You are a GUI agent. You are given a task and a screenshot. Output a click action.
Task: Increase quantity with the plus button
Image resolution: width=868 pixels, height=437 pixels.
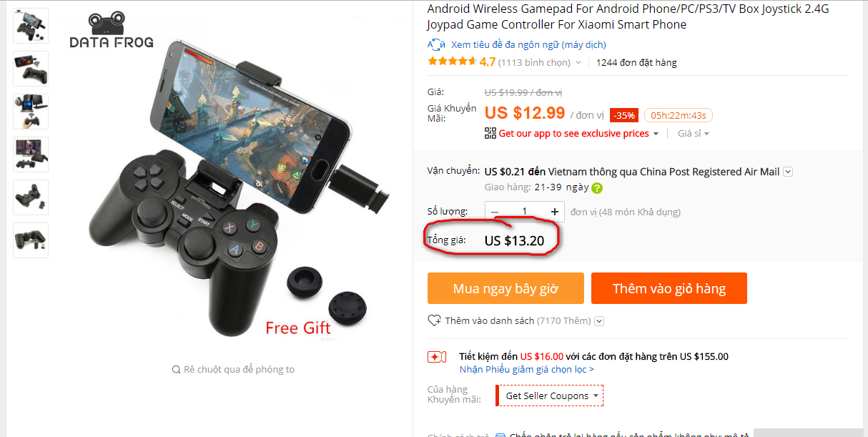tap(554, 212)
